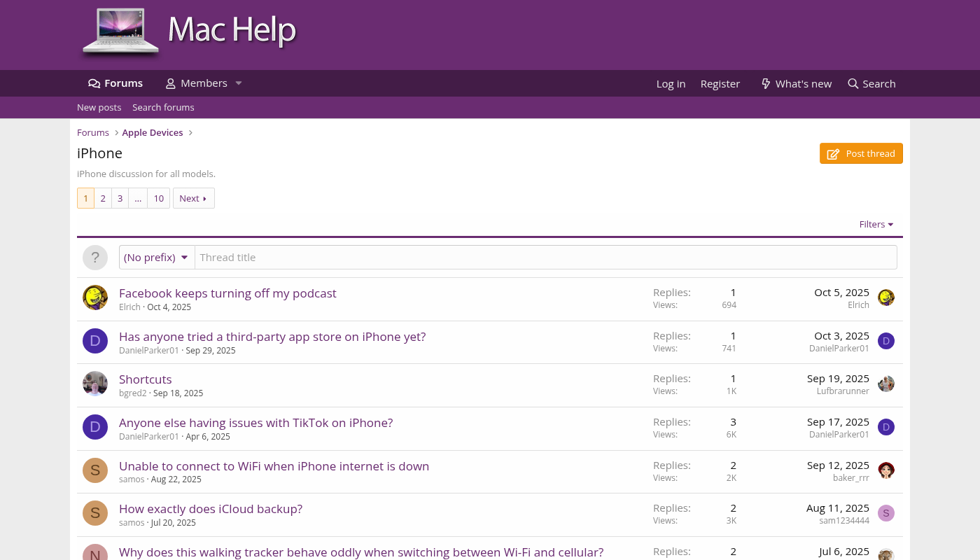Click samos avatar next to iCloud backup thread
This screenshot has width=980, height=560.
click(95, 513)
